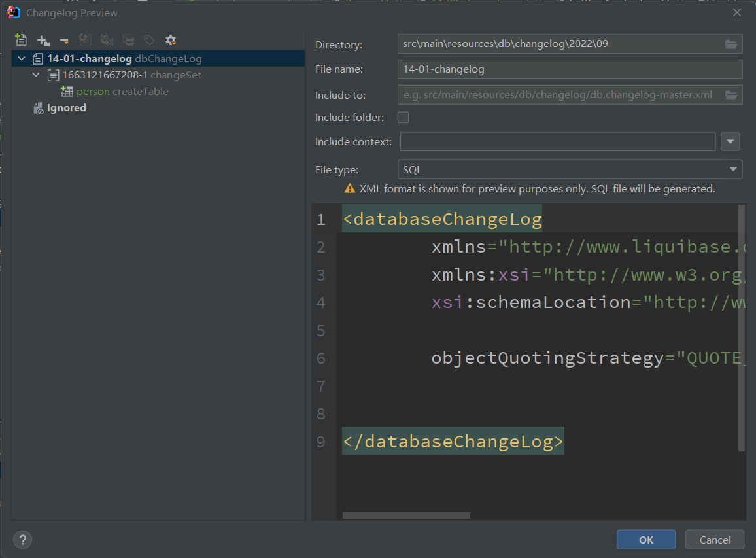
Task: Create a new changelog file
Action: click(x=20, y=40)
